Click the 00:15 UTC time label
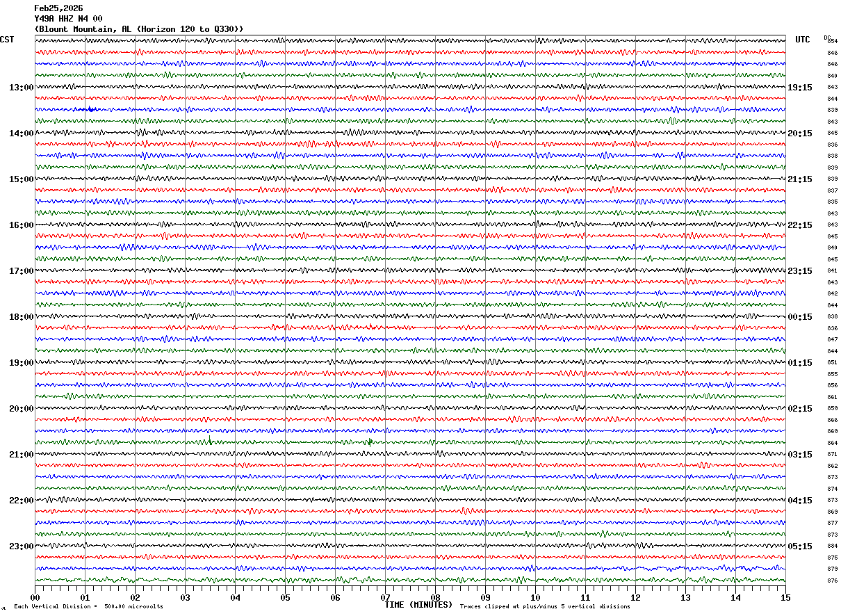This screenshot has width=841, height=616. 800,317
